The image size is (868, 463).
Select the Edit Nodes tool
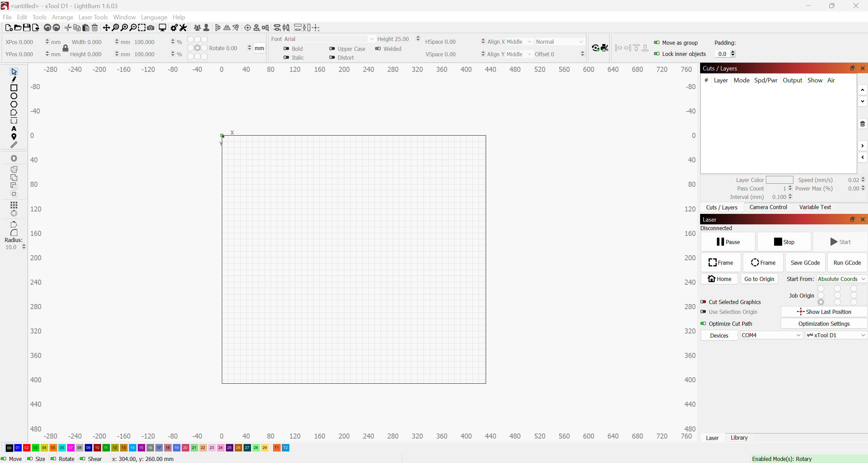click(14, 80)
